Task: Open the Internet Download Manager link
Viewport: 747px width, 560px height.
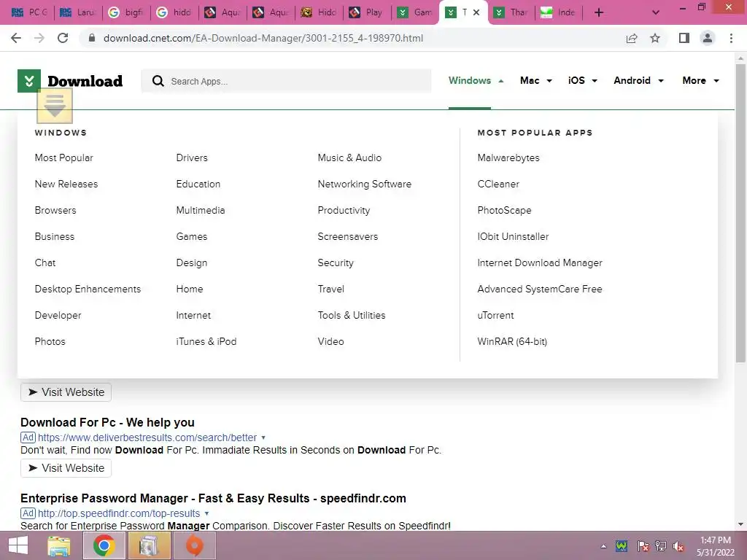Action: click(540, 262)
